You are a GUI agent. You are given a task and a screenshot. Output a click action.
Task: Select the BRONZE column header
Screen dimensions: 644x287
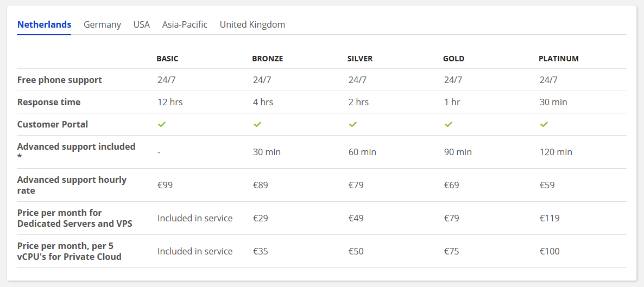point(267,59)
